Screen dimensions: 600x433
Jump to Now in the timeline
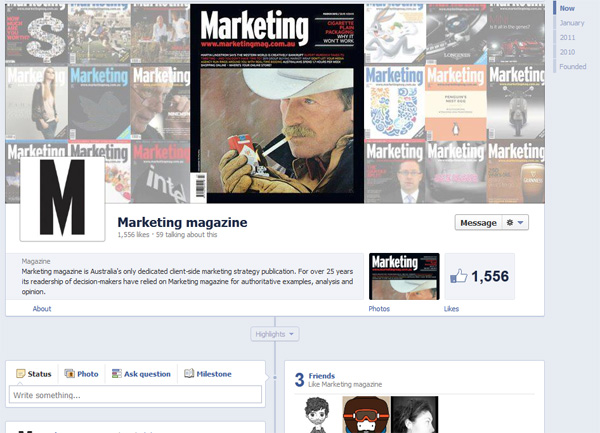pyautogui.click(x=567, y=8)
